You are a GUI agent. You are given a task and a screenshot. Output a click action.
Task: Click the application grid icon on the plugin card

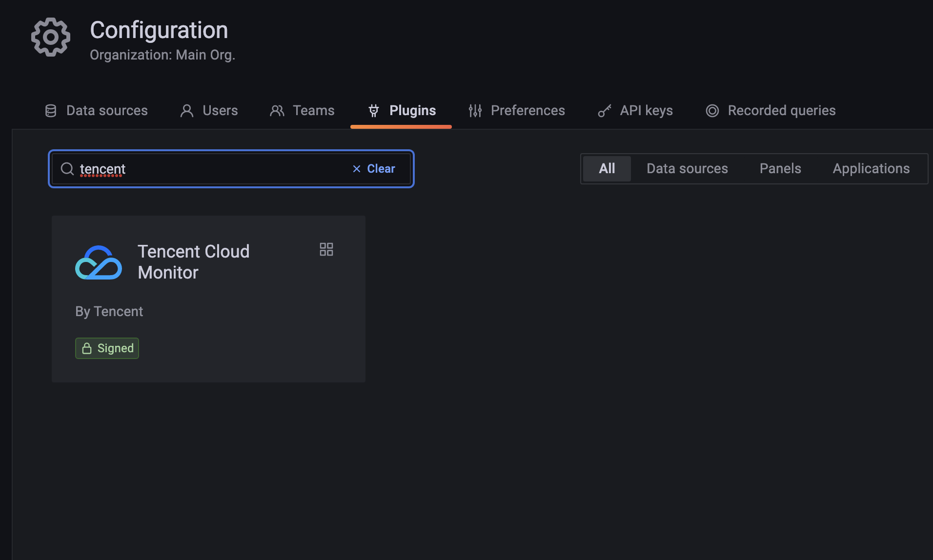326,249
